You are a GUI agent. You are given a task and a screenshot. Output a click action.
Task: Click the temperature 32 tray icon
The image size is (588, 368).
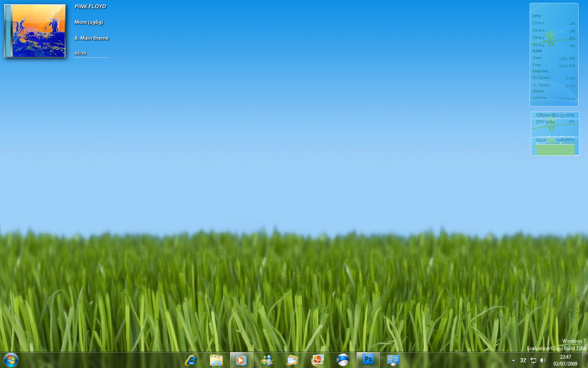tap(523, 360)
